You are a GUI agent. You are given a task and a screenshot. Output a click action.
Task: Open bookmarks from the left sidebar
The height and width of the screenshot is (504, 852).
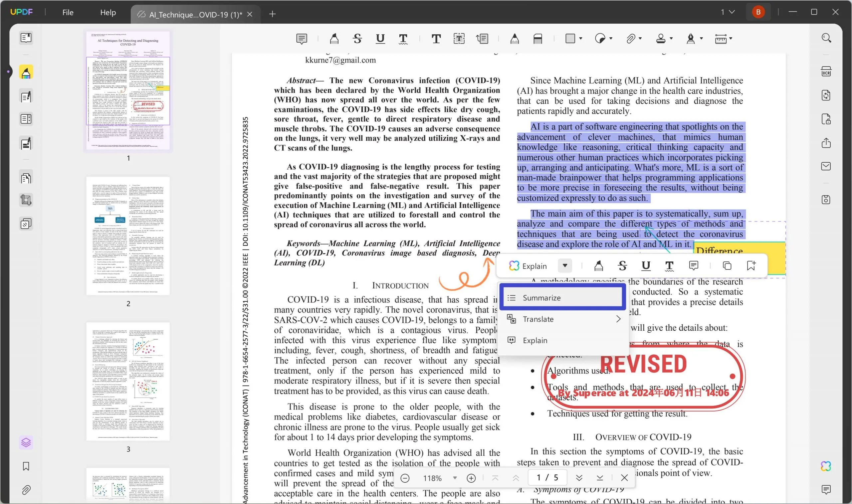pos(26,466)
